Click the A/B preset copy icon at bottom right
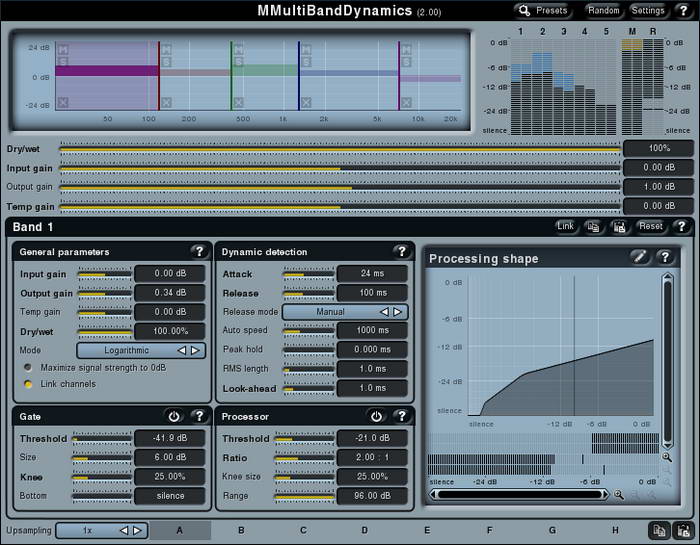The height and width of the screenshot is (545, 700). 659,530
